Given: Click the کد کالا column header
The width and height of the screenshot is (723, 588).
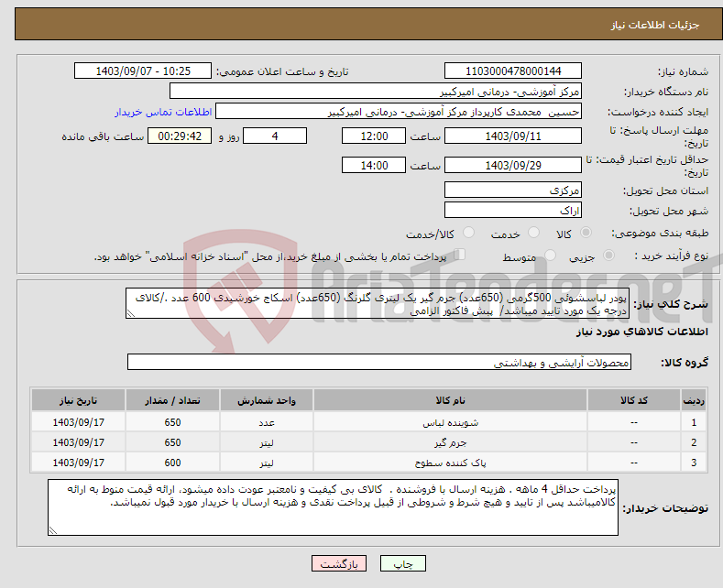Looking at the screenshot, I should click(634, 400).
